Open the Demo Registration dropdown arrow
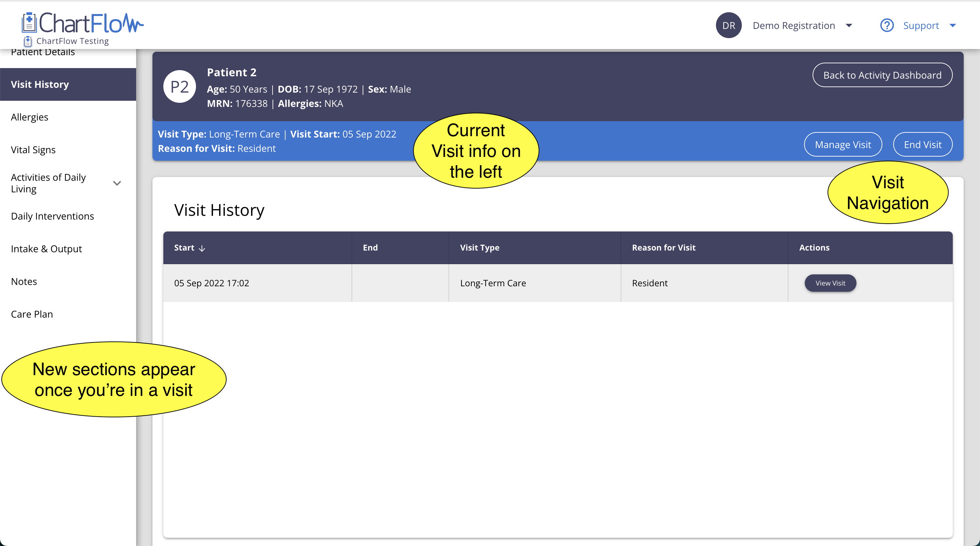This screenshot has height=546, width=980. (x=849, y=26)
